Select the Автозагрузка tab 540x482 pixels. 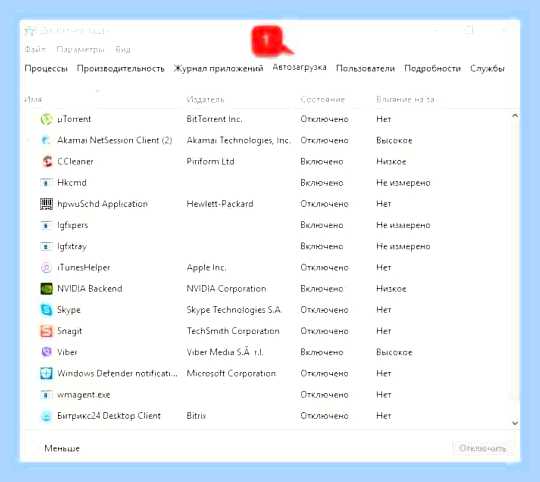[x=299, y=67]
